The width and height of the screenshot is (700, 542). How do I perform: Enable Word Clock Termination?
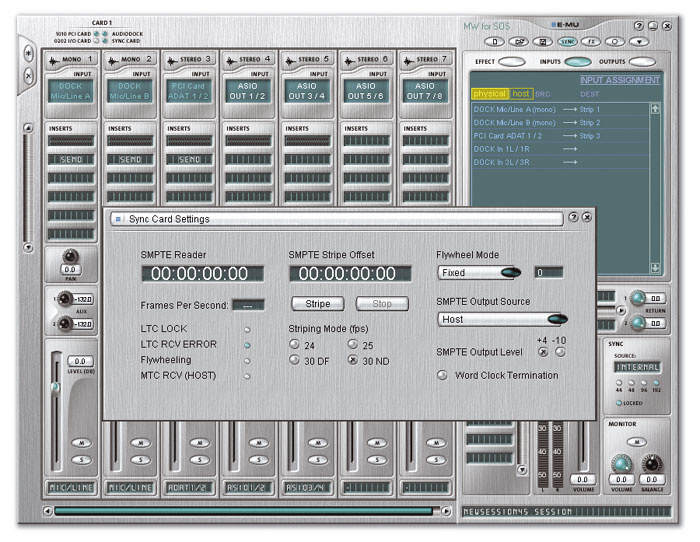(x=443, y=375)
